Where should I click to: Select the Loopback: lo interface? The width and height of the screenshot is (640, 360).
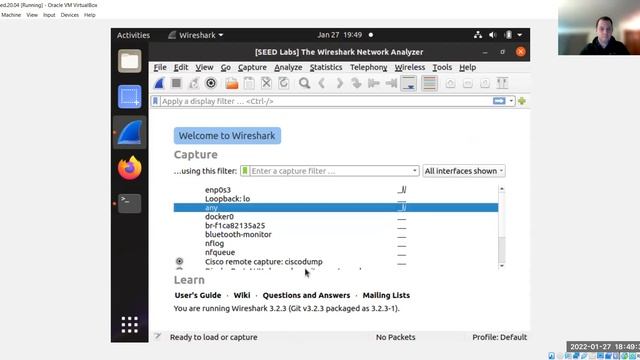(x=336, y=199)
